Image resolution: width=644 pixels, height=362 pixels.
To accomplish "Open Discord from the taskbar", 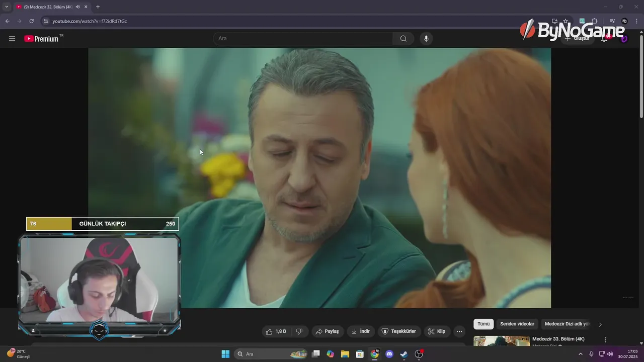I will (389, 354).
